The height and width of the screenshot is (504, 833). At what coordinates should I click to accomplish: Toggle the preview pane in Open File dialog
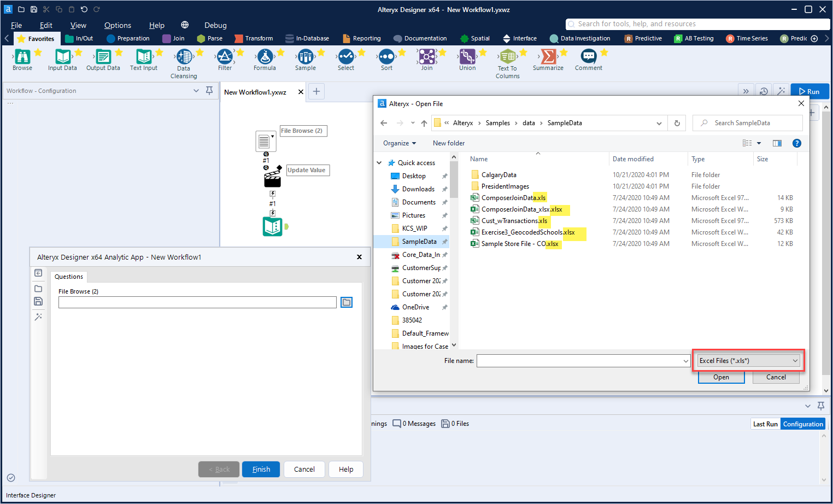pyautogui.click(x=777, y=143)
